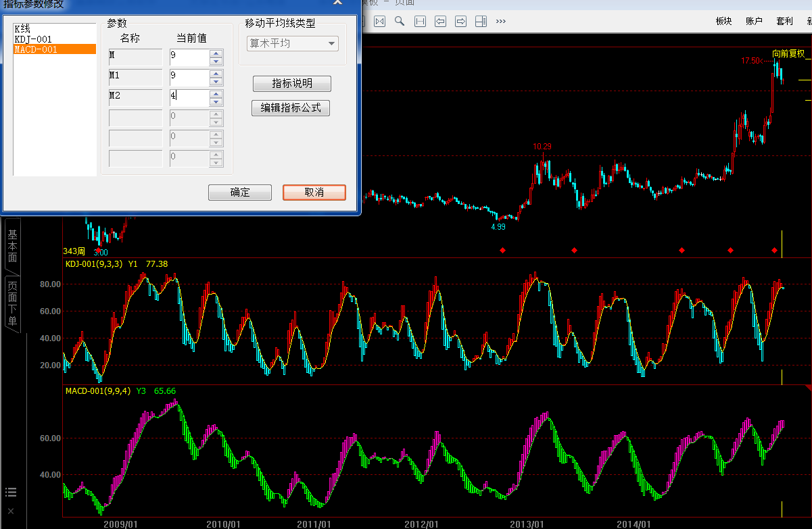
Task: Click the MACD-001(9,9,4) indicator label
Action: pos(98,391)
